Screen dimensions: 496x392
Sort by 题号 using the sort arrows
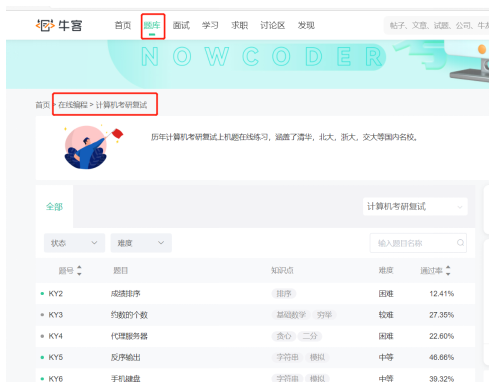(79, 270)
